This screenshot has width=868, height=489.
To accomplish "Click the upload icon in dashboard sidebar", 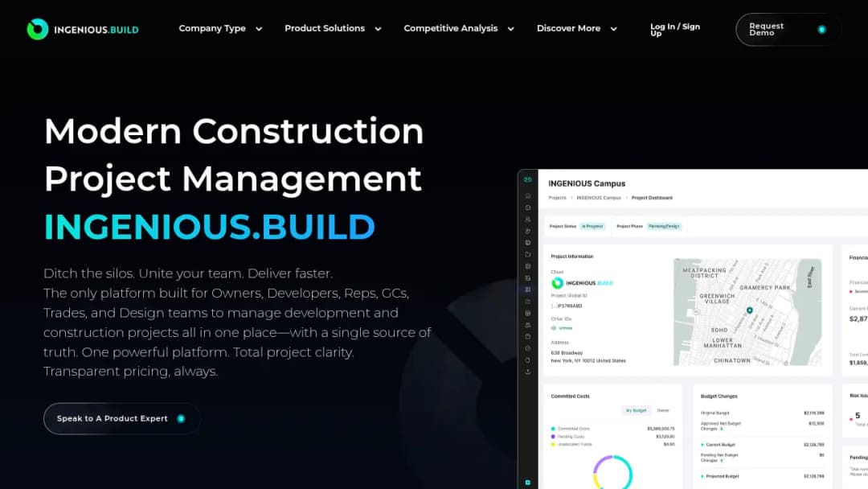I will pos(527,372).
